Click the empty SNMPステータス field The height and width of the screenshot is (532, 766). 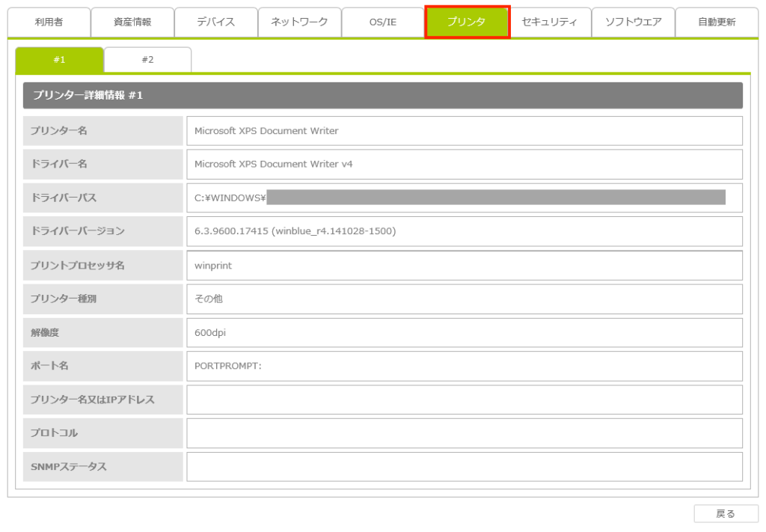tap(464, 467)
